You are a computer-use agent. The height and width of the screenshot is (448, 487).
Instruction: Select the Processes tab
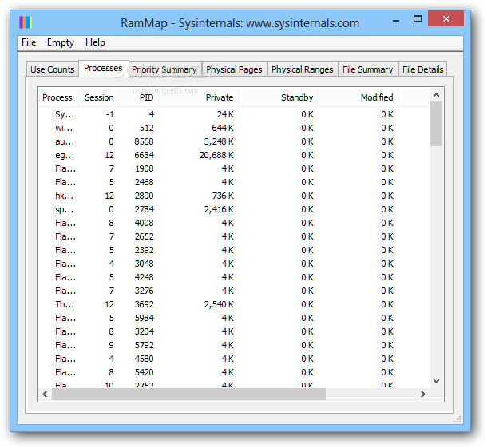(x=104, y=68)
